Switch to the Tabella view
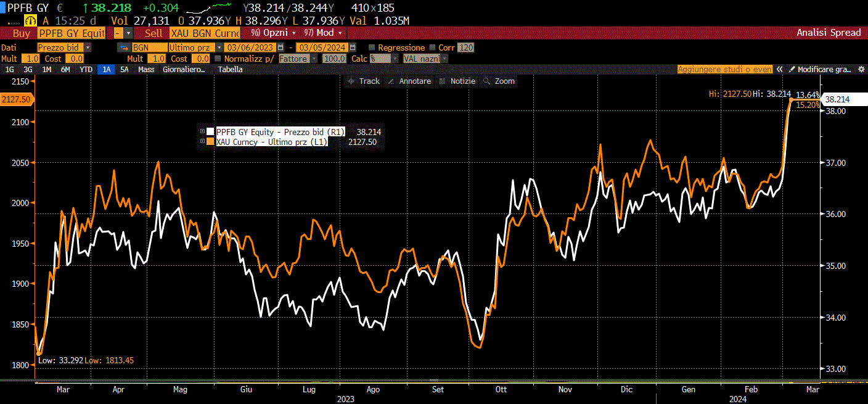The image size is (868, 404). [230, 70]
